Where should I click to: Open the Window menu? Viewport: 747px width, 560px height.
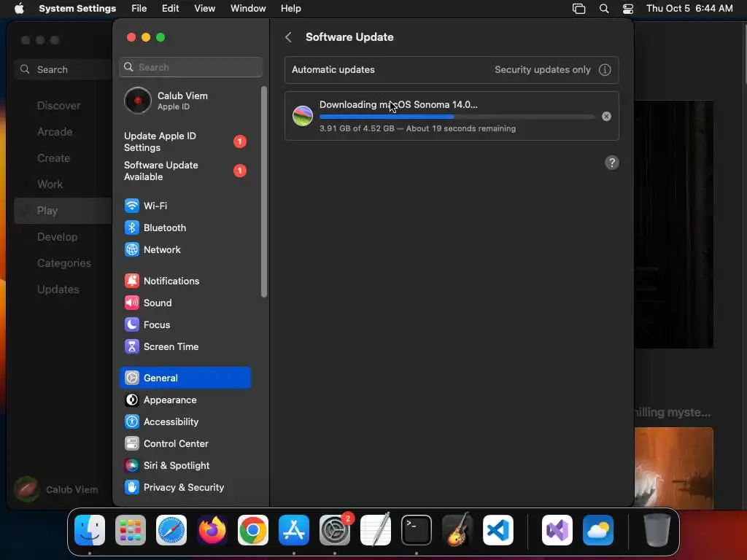pyautogui.click(x=248, y=9)
